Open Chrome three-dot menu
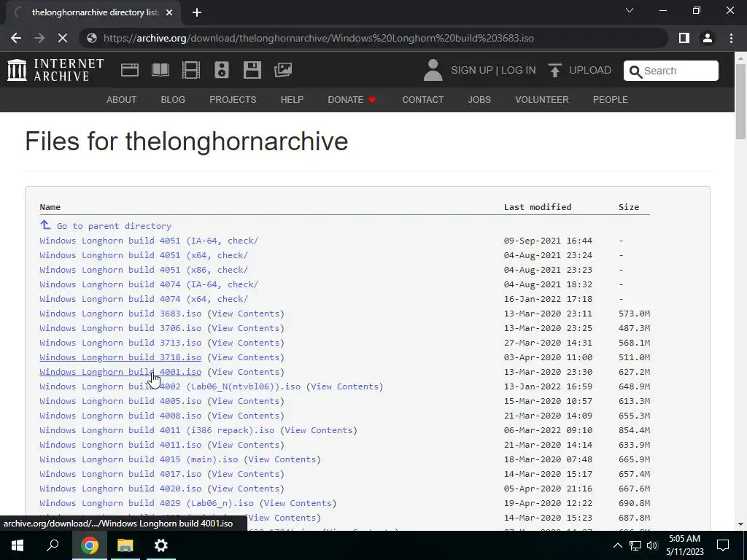 coord(731,38)
